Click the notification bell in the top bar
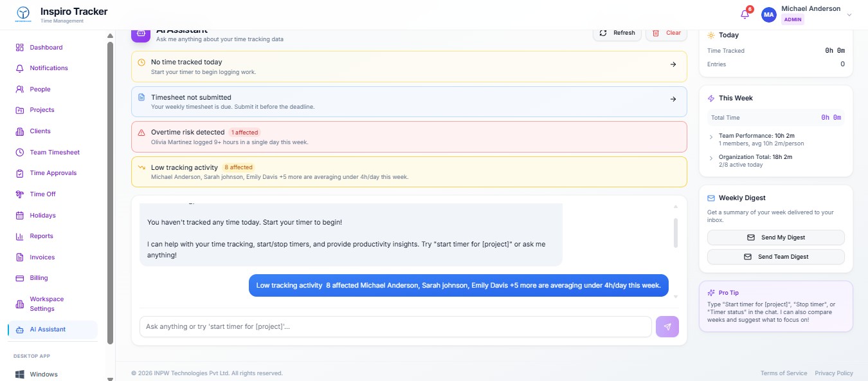Screen dimensions: 868x381 point(744,14)
